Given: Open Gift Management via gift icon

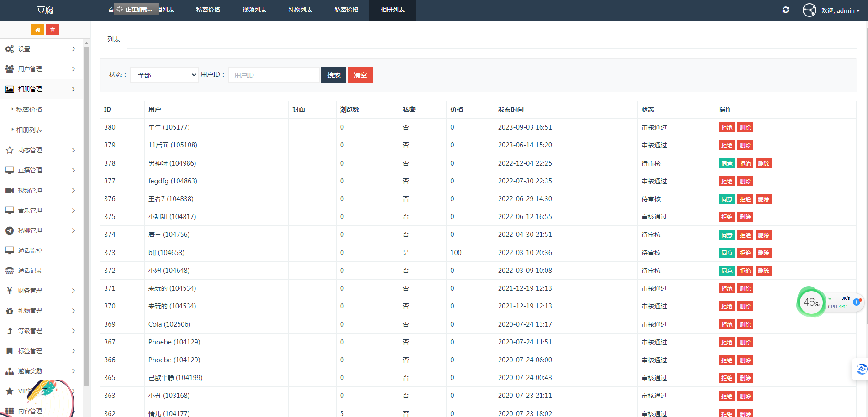Looking at the screenshot, I should 10,311.
